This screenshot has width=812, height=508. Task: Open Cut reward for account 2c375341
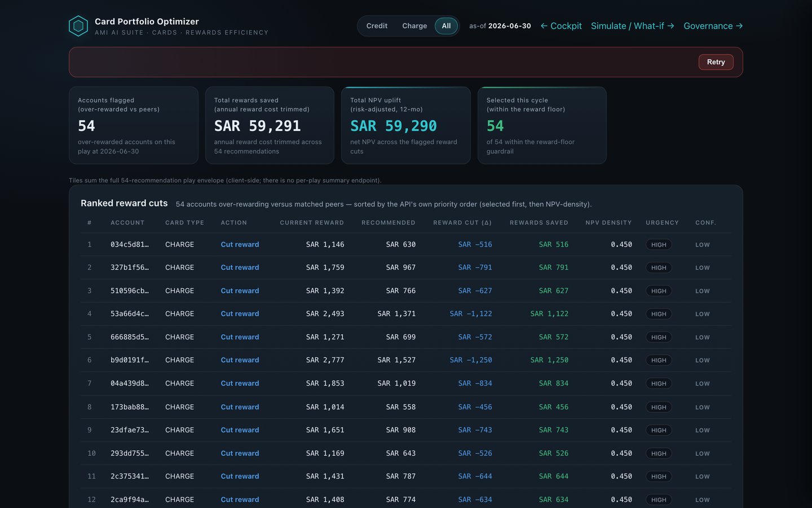240,476
